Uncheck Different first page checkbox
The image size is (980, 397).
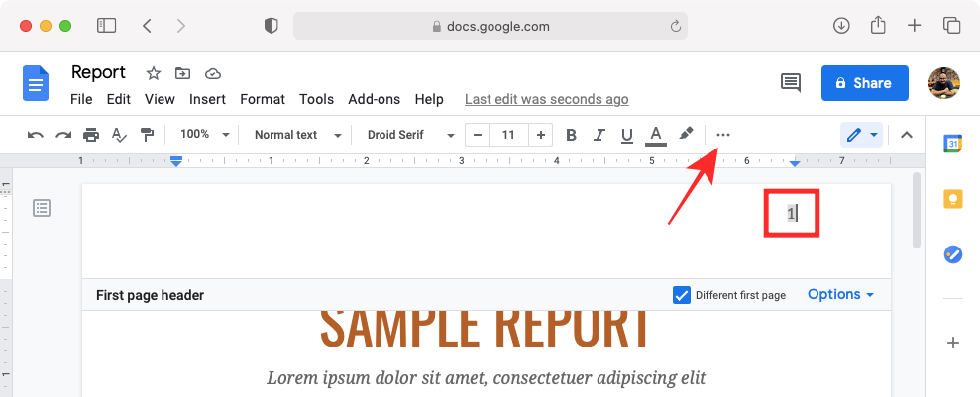coord(681,295)
